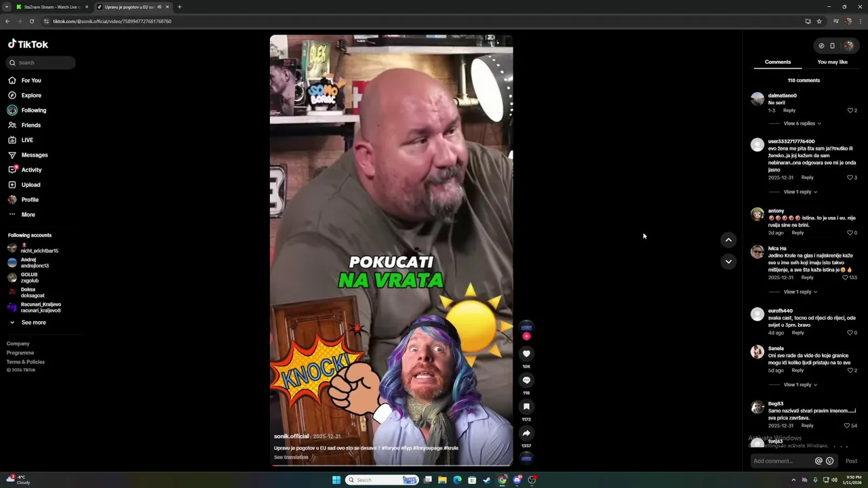This screenshot has height=488, width=868.
Task: Expand See more following accounts
Action: pos(33,323)
